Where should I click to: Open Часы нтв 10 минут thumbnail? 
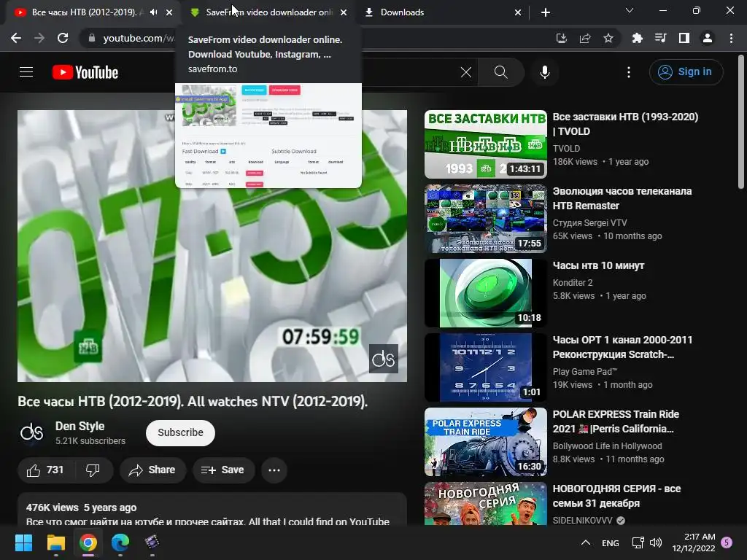485,293
